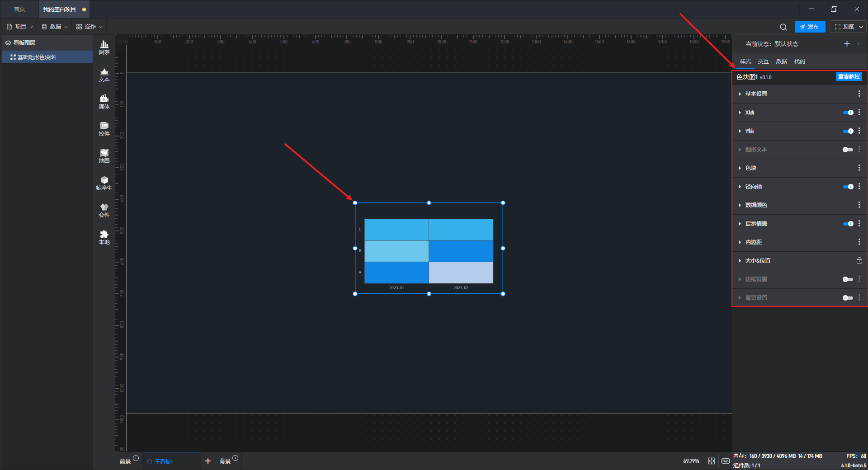Select the 子看板1 board tab
868x470 pixels.
[x=171, y=461]
